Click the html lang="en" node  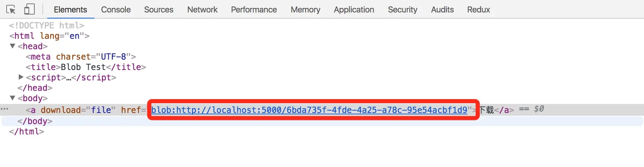pos(49,36)
